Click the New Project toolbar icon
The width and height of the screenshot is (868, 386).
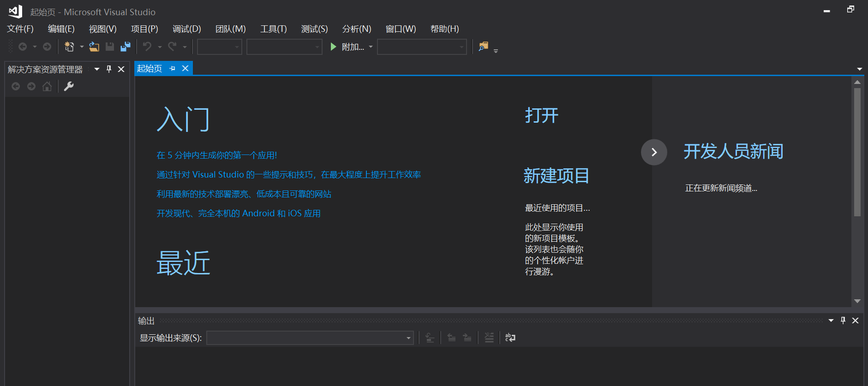pos(69,47)
